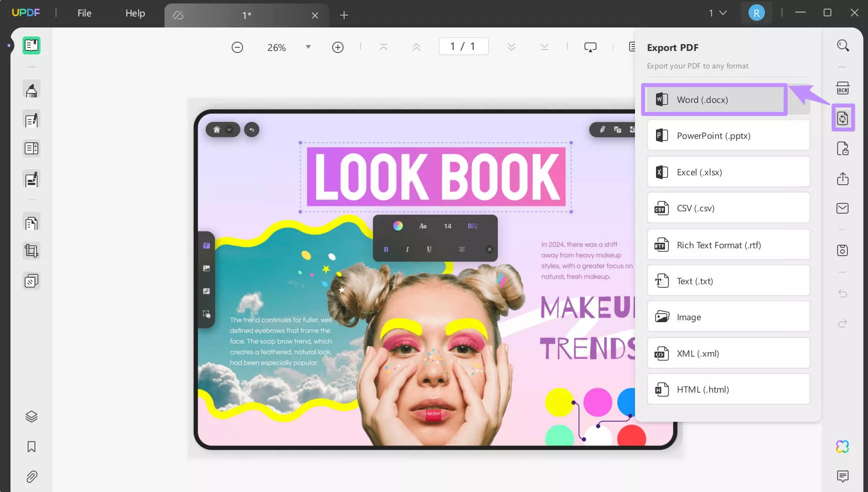This screenshot has width=868, height=492.
Task: Expand the window count dropdown showing 1
Action: click(717, 13)
